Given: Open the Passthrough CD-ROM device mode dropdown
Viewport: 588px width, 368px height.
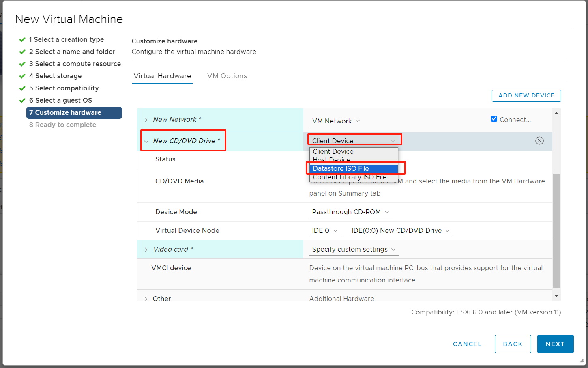Looking at the screenshot, I should click(350, 212).
